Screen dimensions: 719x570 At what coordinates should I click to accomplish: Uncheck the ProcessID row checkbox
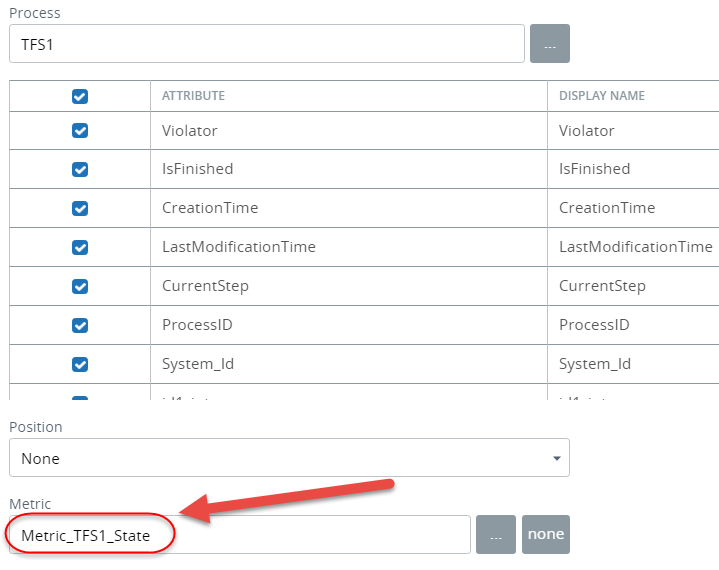[x=80, y=325]
